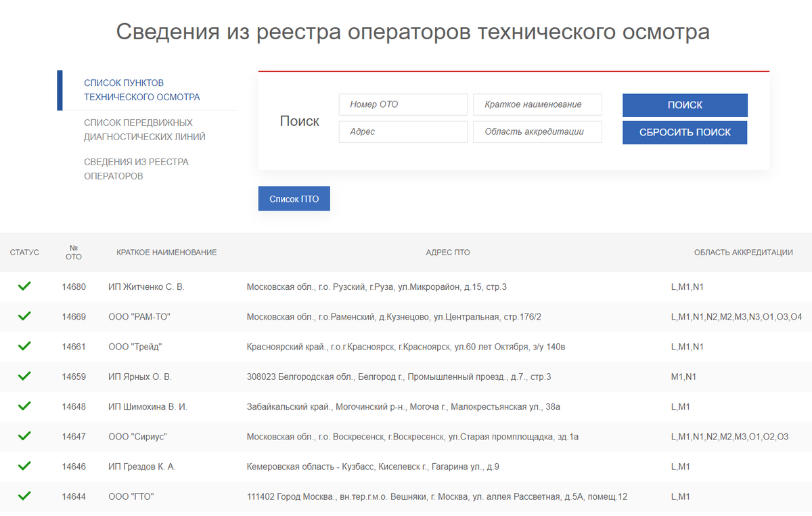Click the Киселевск Гагарина ул. address
812x516 pixels.
tap(373, 467)
